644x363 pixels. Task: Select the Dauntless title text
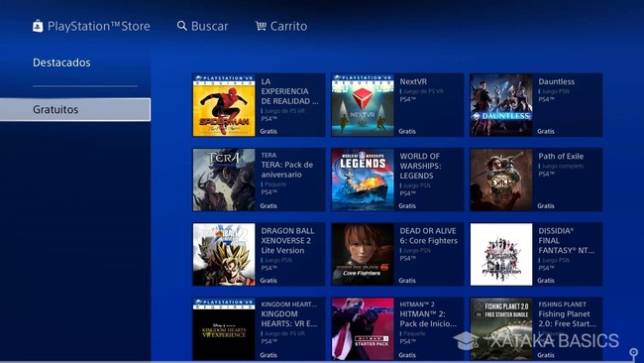point(557,81)
